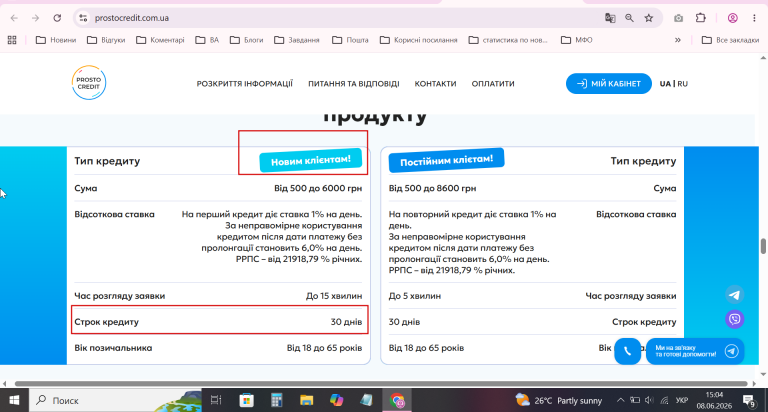Reload the page with the refresh icon
This screenshot has height=412, width=768.
click(57, 18)
